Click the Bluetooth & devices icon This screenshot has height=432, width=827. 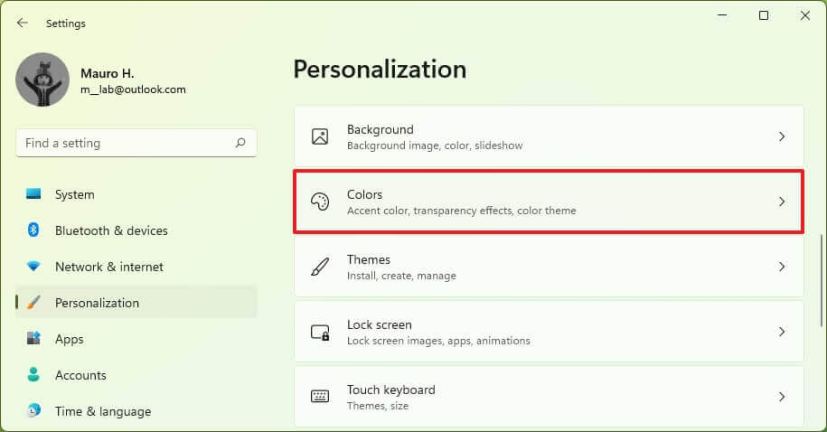point(34,231)
